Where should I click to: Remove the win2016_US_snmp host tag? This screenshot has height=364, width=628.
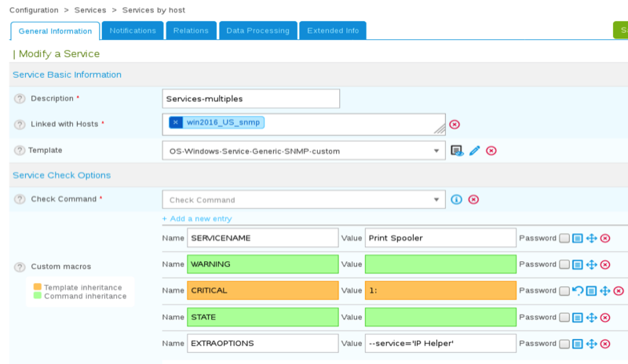click(176, 122)
